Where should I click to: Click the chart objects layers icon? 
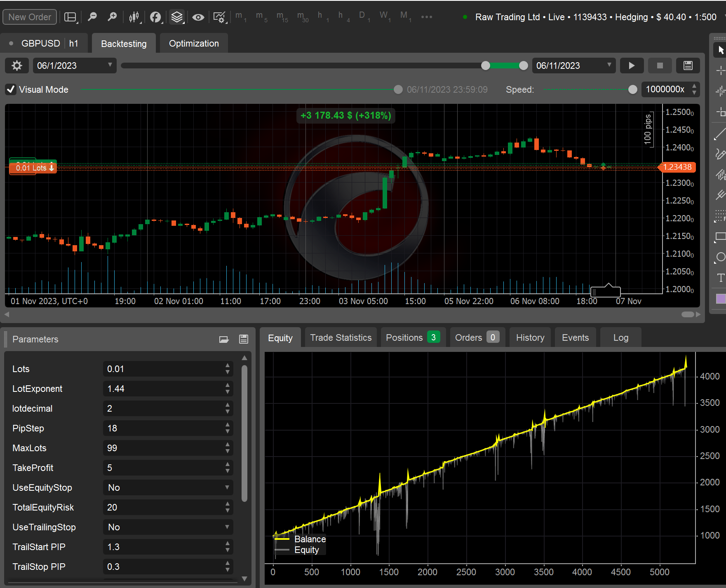tap(177, 16)
